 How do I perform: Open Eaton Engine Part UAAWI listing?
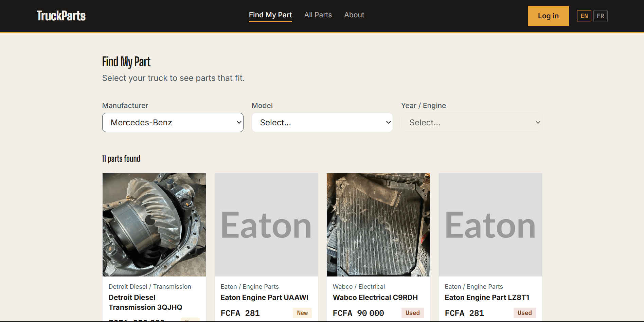coord(265,298)
